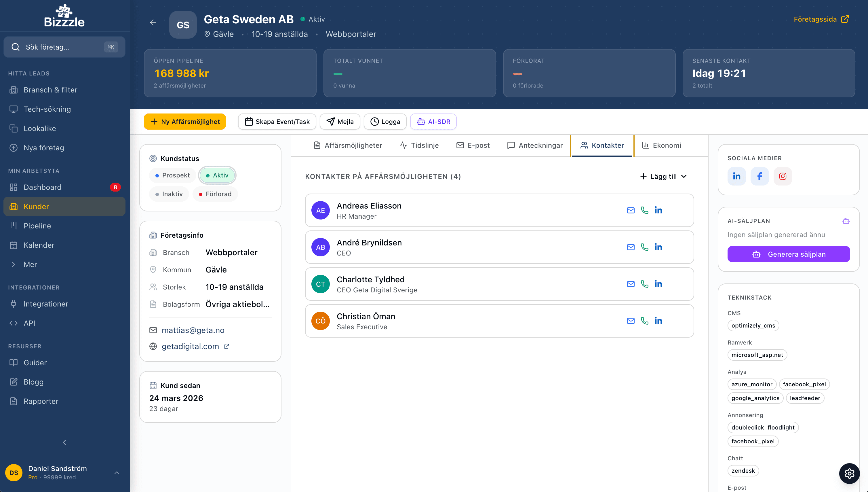
Task: Expand Daniel Sandström user menu
Action: pos(117,472)
